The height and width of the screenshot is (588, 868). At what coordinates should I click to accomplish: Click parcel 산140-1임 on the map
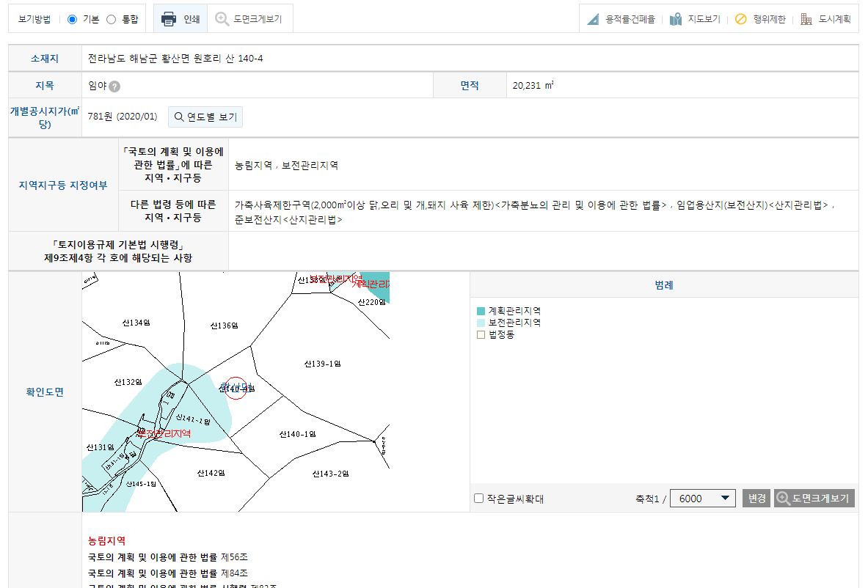pyautogui.click(x=297, y=434)
